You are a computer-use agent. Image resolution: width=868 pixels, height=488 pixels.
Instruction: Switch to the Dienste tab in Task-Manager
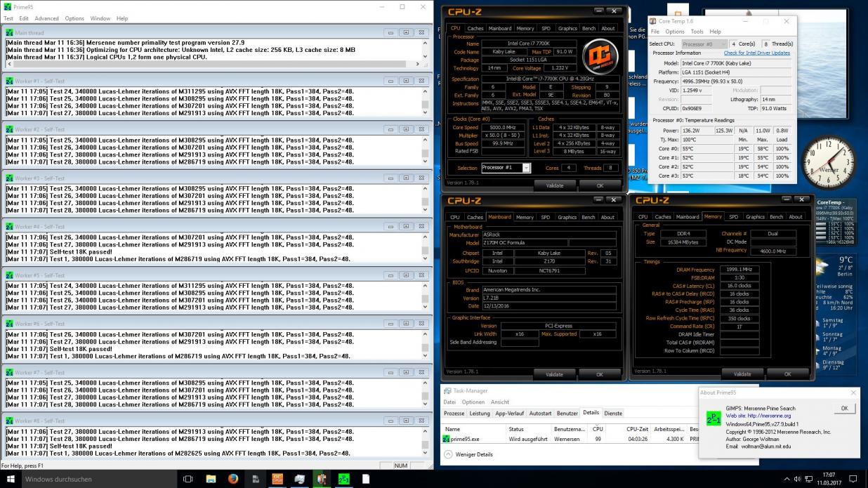613,414
